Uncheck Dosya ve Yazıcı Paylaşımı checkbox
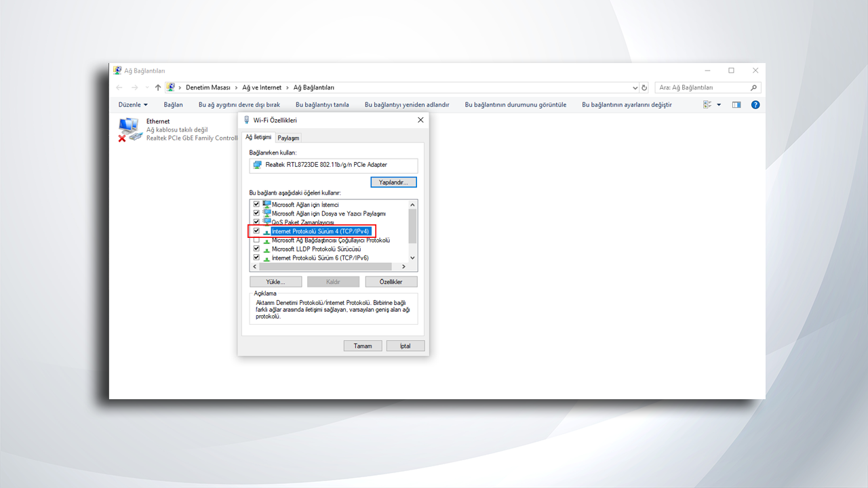Image resolution: width=868 pixels, height=488 pixels. (x=256, y=213)
